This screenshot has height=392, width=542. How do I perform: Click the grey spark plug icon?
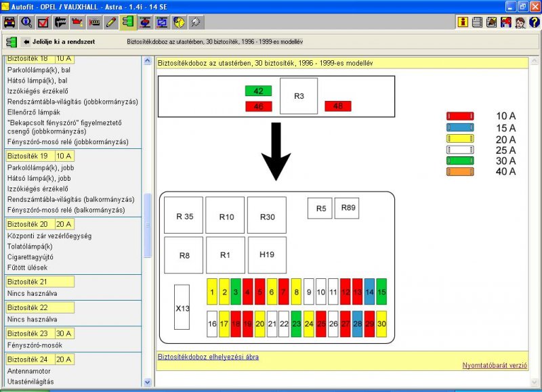point(196,22)
